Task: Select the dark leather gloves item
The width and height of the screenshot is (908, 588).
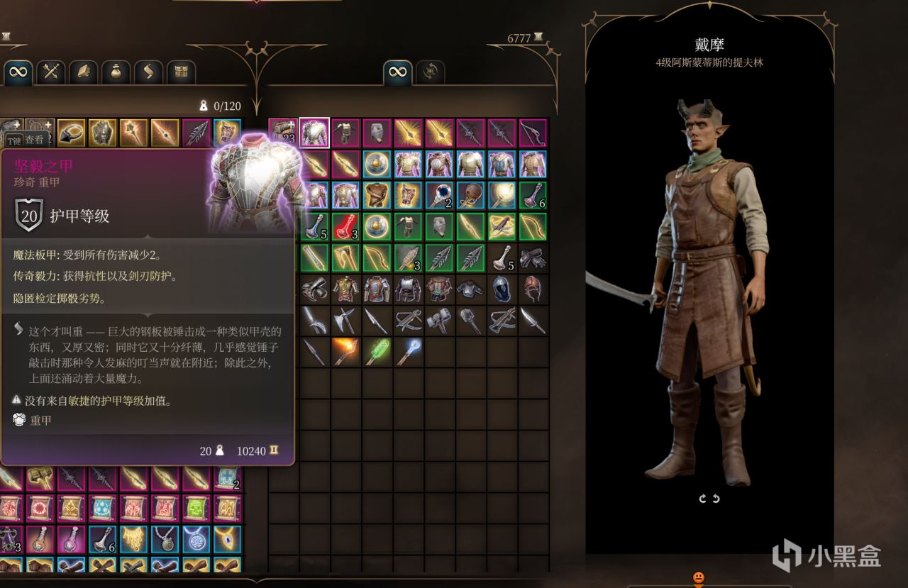Action: [533, 257]
